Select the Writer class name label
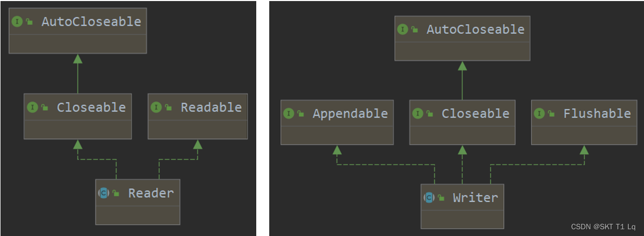The height and width of the screenshot is (236, 644). tap(475, 198)
